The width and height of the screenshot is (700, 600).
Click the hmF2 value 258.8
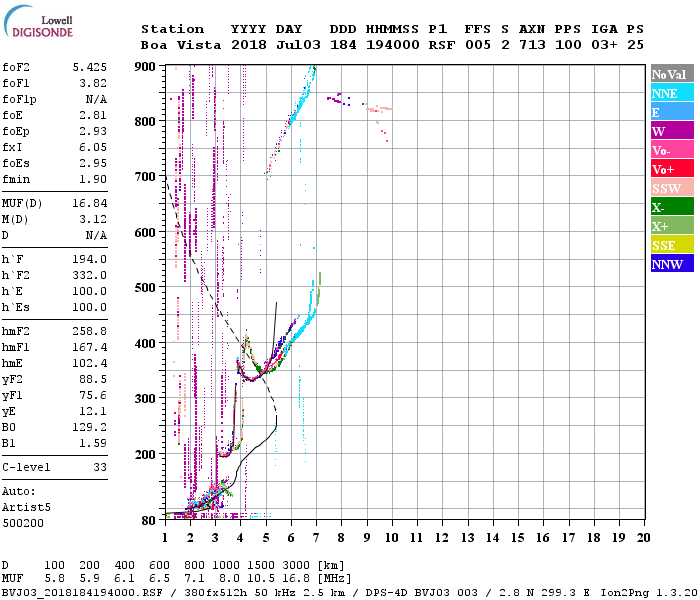(x=90, y=331)
